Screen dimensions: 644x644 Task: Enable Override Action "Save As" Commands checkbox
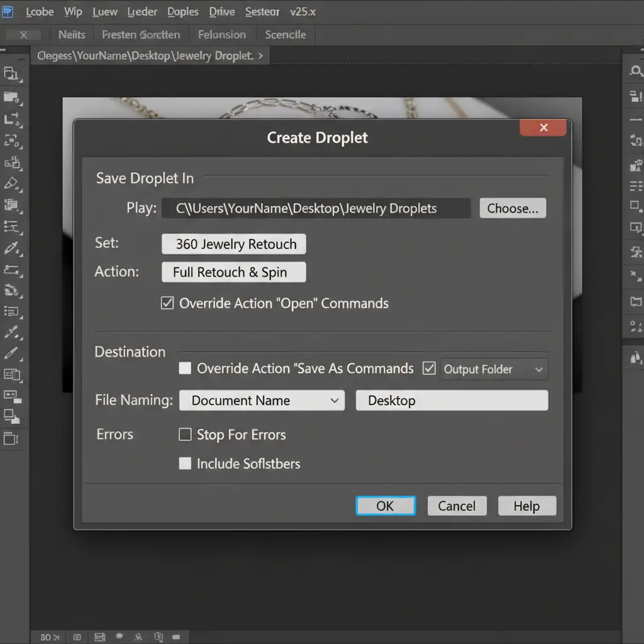(185, 369)
